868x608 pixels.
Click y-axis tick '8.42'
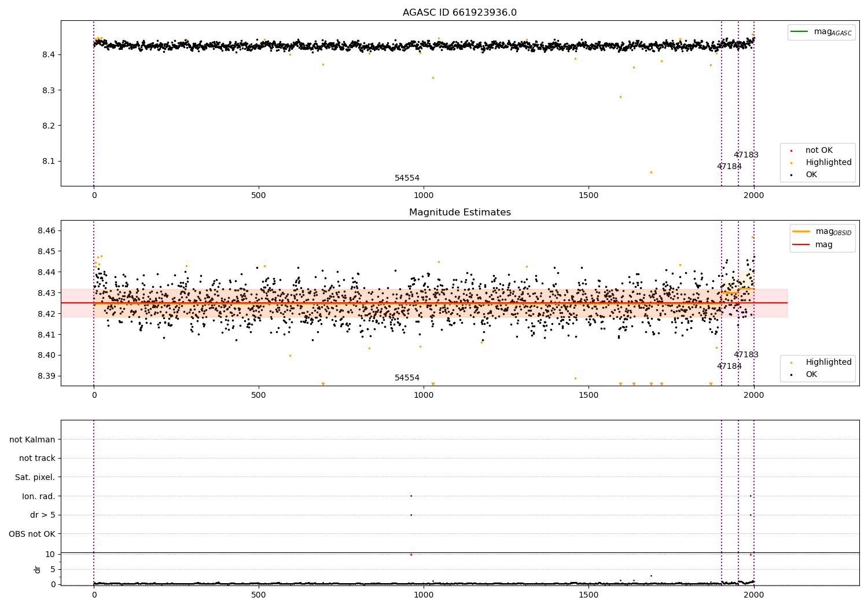click(x=46, y=314)
